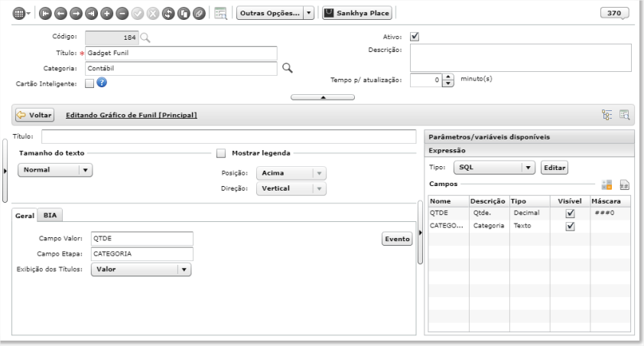Open the Sankhya Place store
Image resolution: width=644 pixels, height=346 pixels.
click(357, 13)
